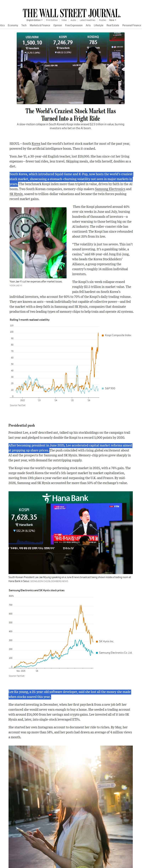Image resolution: width=142 pixels, height=868 pixels.
Task: Open the English Edition dropdown
Action: pyautogui.click(x=34, y=20)
